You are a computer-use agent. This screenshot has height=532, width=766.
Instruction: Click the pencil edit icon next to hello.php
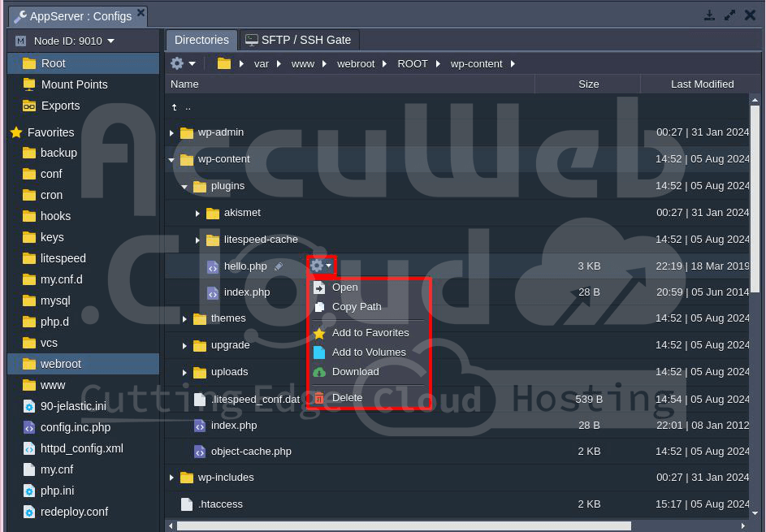279,266
